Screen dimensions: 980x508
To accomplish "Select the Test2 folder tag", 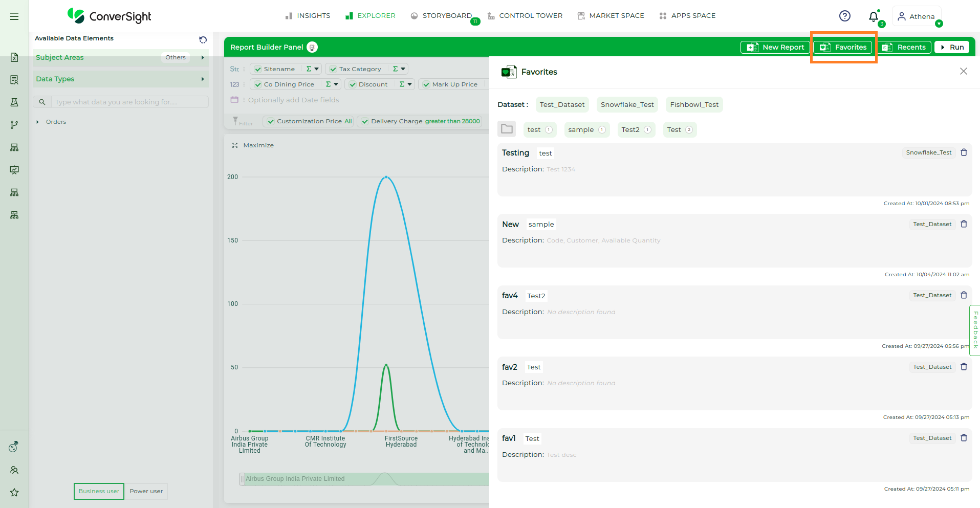I will pos(636,129).
